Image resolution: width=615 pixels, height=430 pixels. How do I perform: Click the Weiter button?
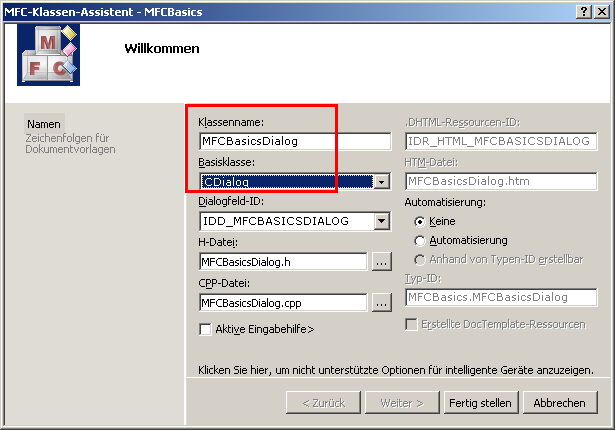pyautogui.click(x=402, y=403)
